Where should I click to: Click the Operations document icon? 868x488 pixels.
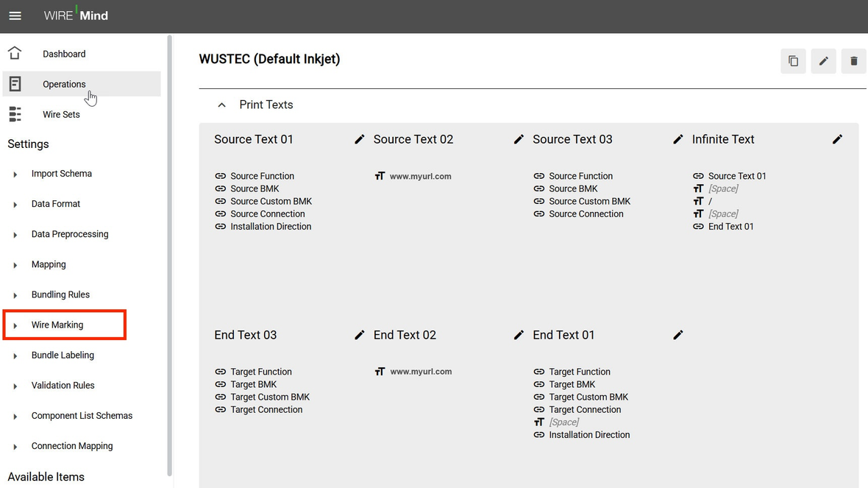15,84
